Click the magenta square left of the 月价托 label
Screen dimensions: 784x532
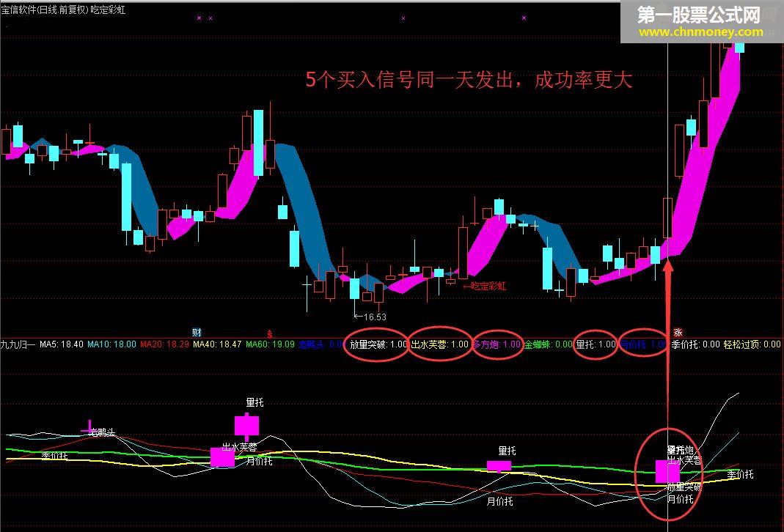tap(222, 457)
